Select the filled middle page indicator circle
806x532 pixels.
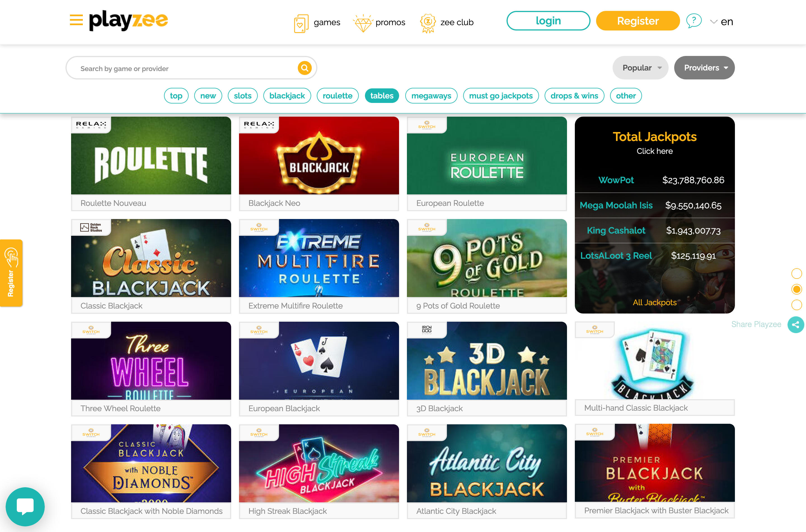tap(796, 289)
